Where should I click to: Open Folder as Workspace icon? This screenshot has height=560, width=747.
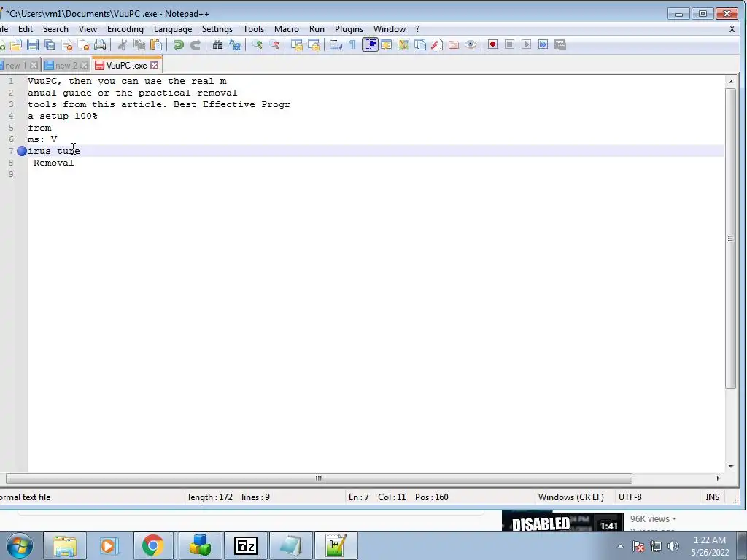[454, 44]
